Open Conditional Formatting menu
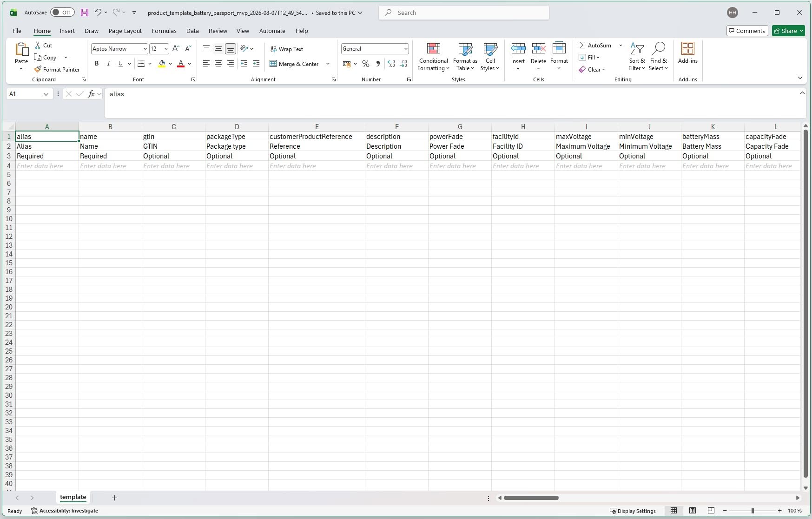Image resolution: width=812 pixels, height=519 pixels. (433, 57)
